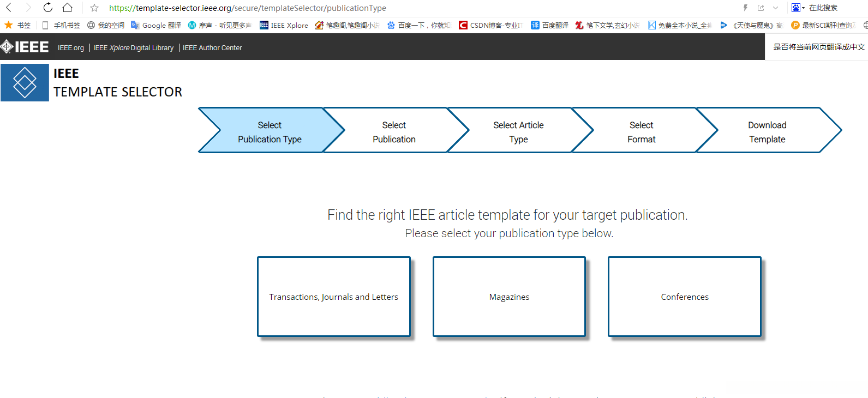Image resolution: width=868 pixels, height=398 pixels.
Task: Choose Transactions, Journals and Letters
Action: click(x=334, y=297)
